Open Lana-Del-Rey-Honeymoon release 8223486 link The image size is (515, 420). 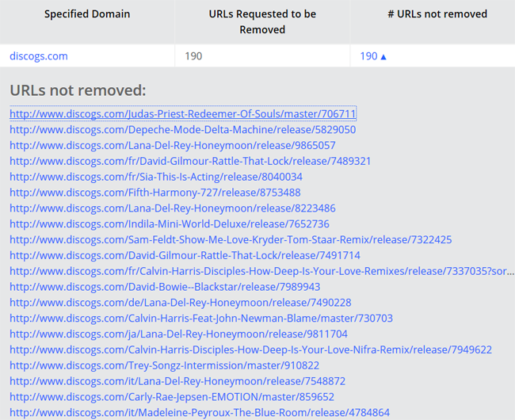point(173,208)
